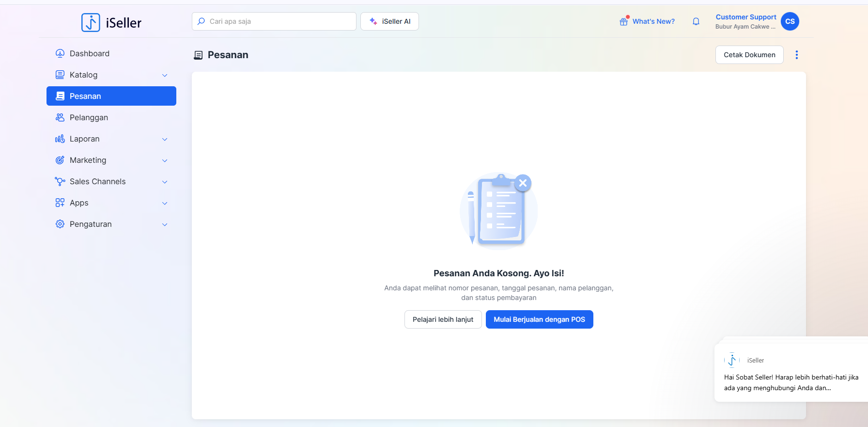Expand the Katalog menu chevron
This screenshot has height=427, width=868.
(165, 75)
